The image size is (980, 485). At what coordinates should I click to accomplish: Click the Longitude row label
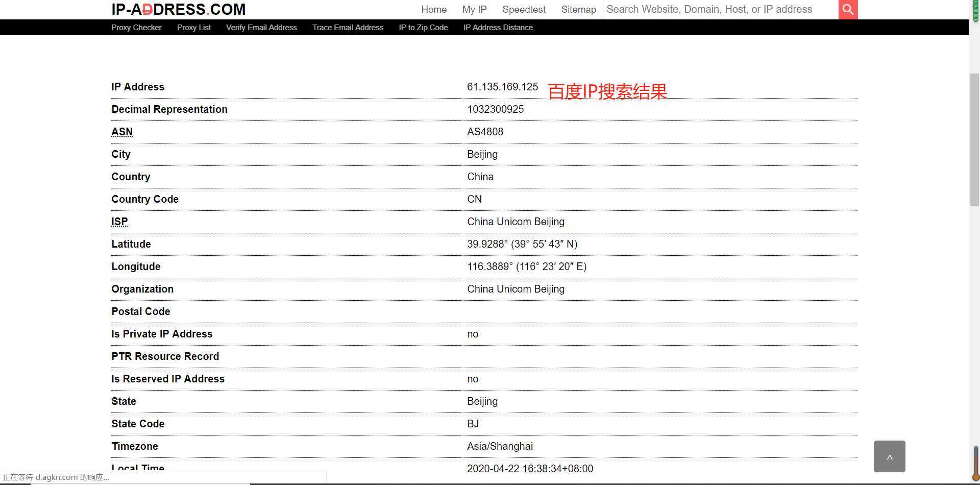click(136, 266)
